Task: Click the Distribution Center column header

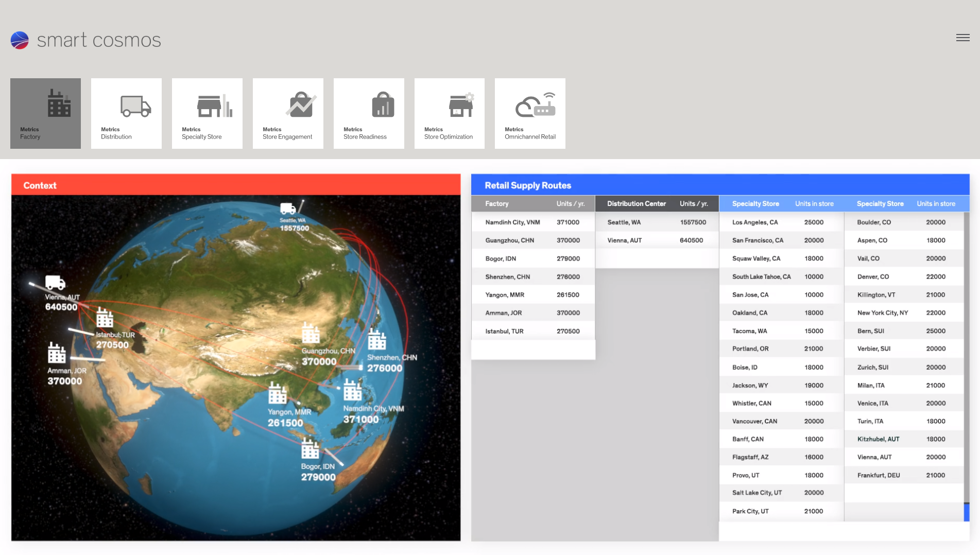Action: pos(636,204)
